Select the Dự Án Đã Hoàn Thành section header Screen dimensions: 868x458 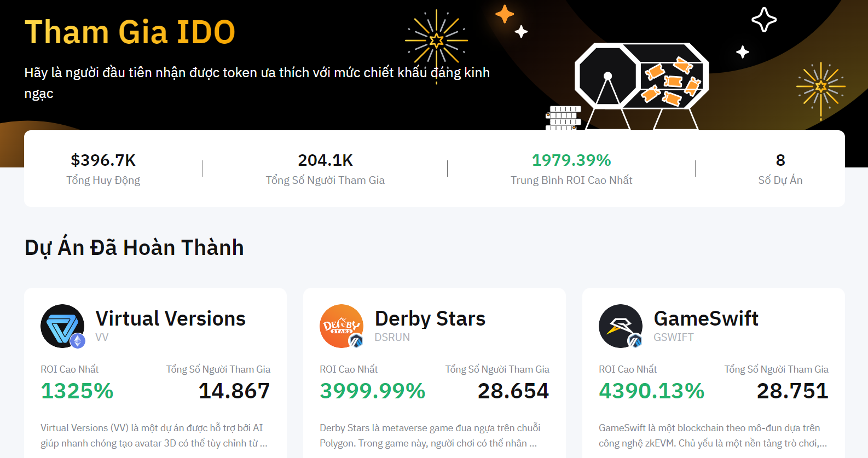134,247
